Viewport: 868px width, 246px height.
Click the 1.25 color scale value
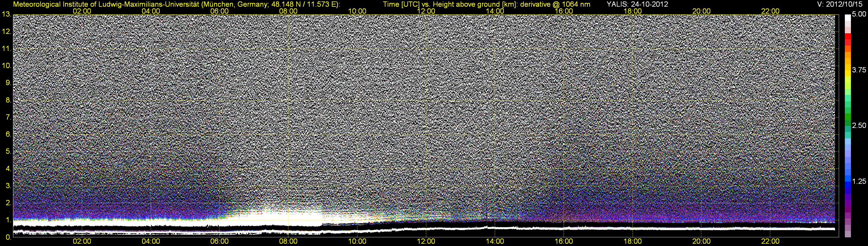[x=859, y=181]
